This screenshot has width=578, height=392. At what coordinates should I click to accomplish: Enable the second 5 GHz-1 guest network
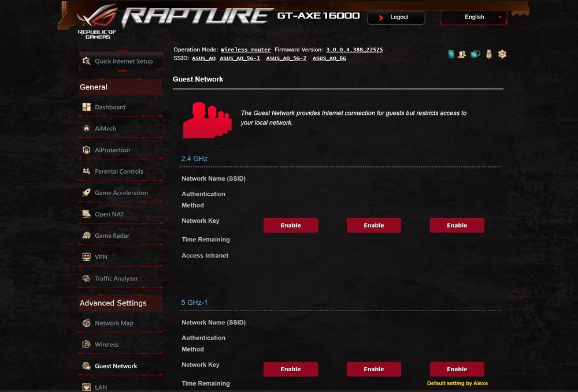374,369
